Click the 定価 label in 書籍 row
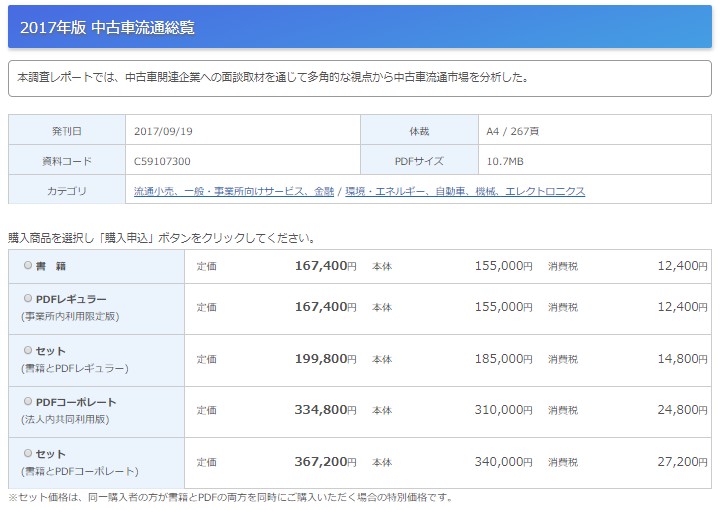The image size is (722, 510). tap(206, 267)
